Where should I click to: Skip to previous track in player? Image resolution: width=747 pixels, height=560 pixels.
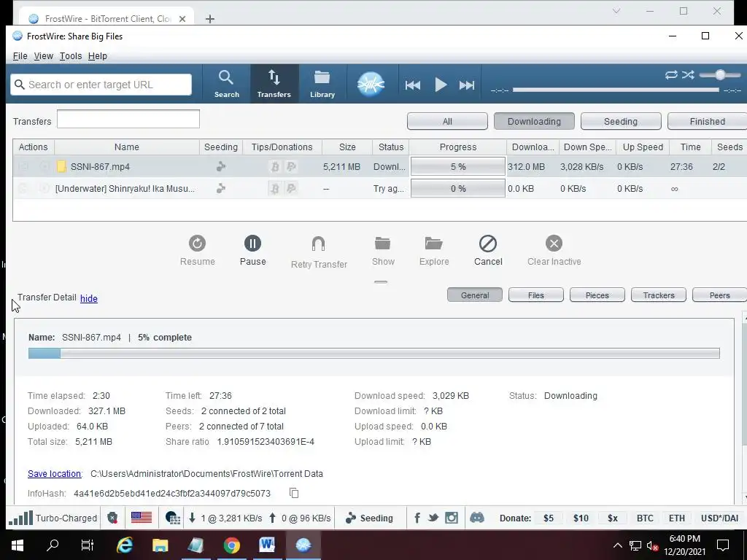coord(413,85)
